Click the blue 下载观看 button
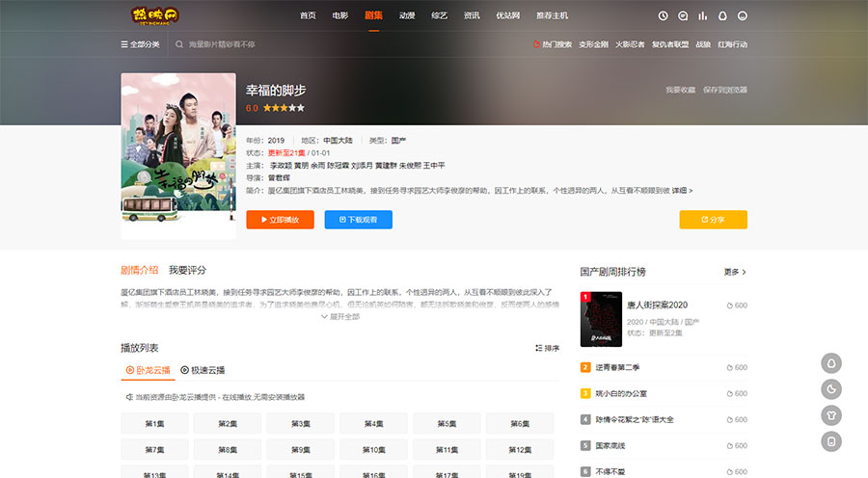868x478 pixels. (358, 220)
